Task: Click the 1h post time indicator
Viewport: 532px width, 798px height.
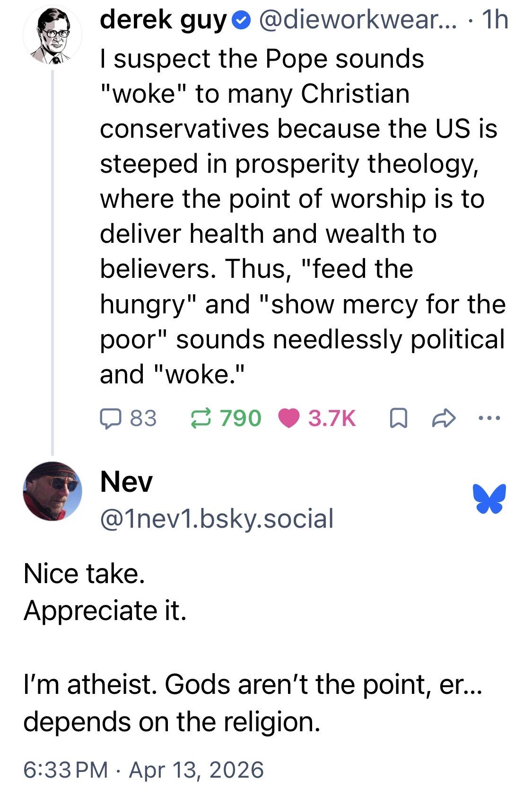Action: point(494,20)
